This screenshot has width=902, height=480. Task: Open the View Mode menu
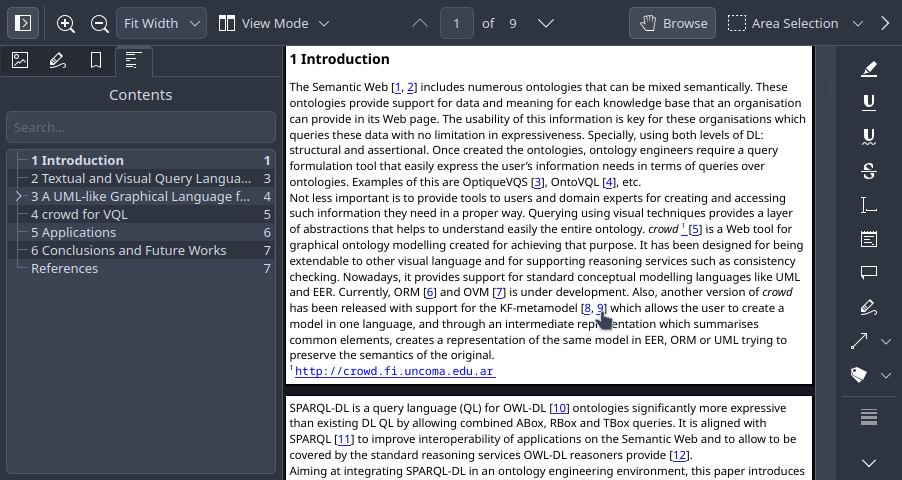274,23
